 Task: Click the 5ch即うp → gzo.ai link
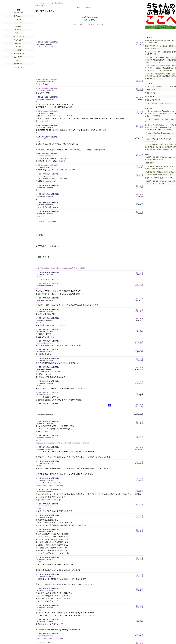pyautogui.click(x=90, y=17)
